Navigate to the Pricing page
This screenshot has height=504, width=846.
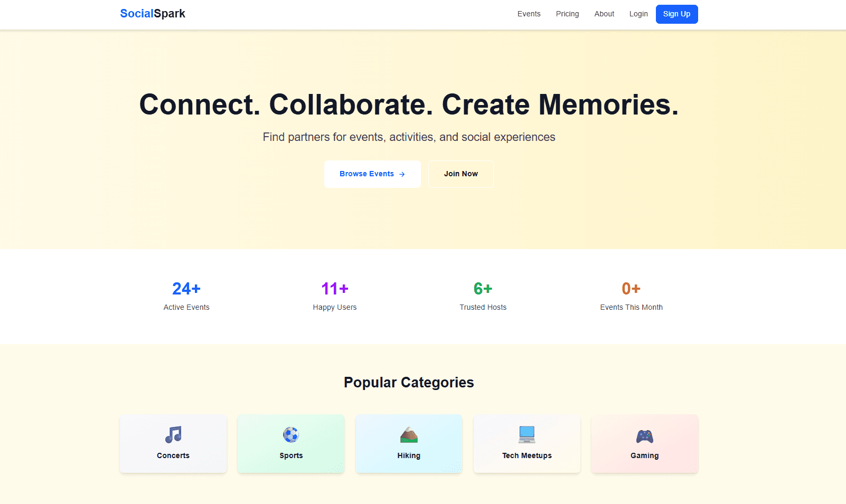[567, 14]
